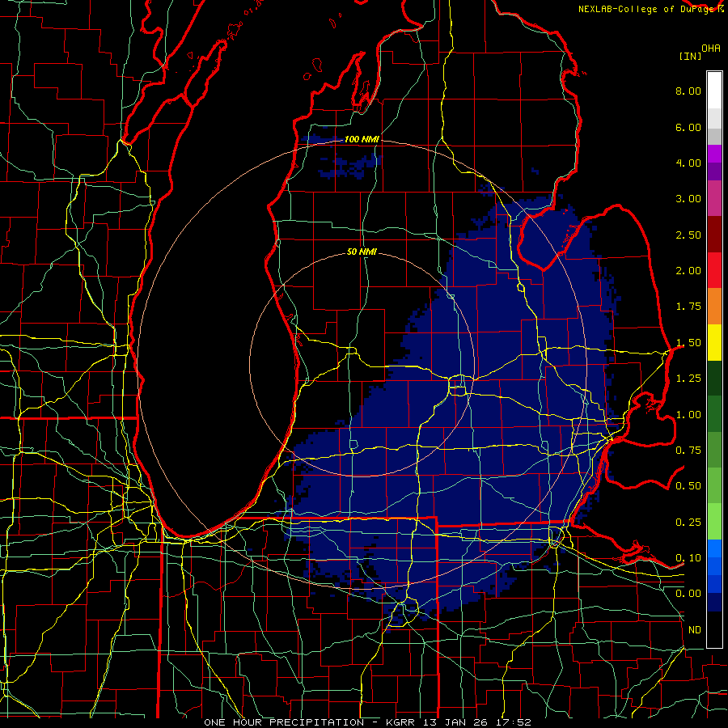Screen dimensions: 728x728
Task: Click the [IN] units label
Action: [x=691, y=56]
